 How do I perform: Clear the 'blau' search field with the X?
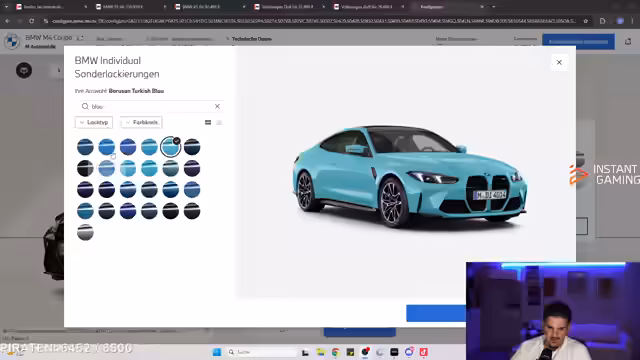217,106
